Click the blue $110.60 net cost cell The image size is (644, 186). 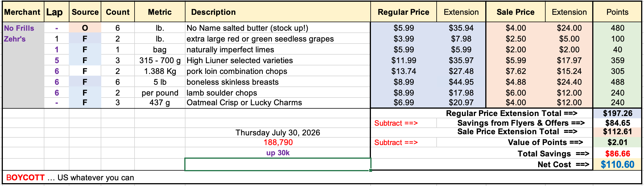click(617, 164)
